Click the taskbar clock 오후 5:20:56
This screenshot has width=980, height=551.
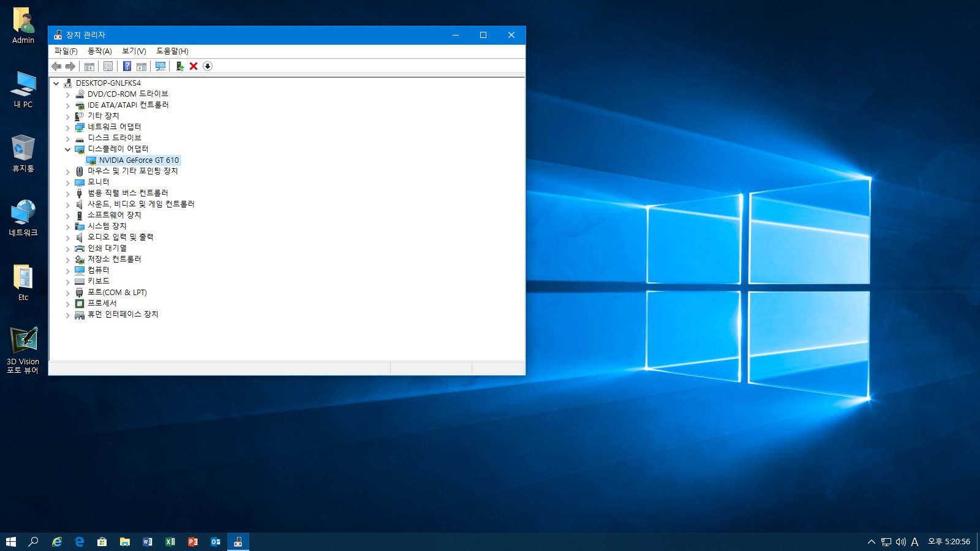coord(949,542)
